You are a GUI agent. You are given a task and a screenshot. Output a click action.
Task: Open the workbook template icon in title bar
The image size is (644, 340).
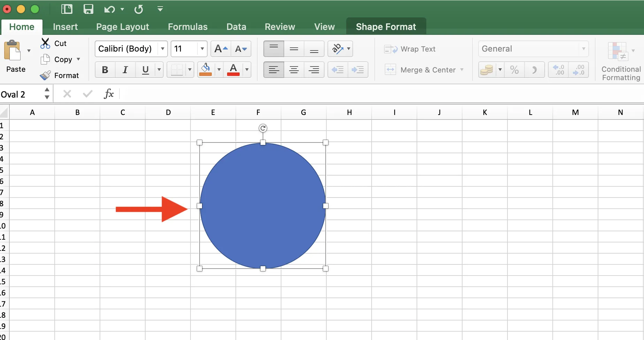pos(67,9)
